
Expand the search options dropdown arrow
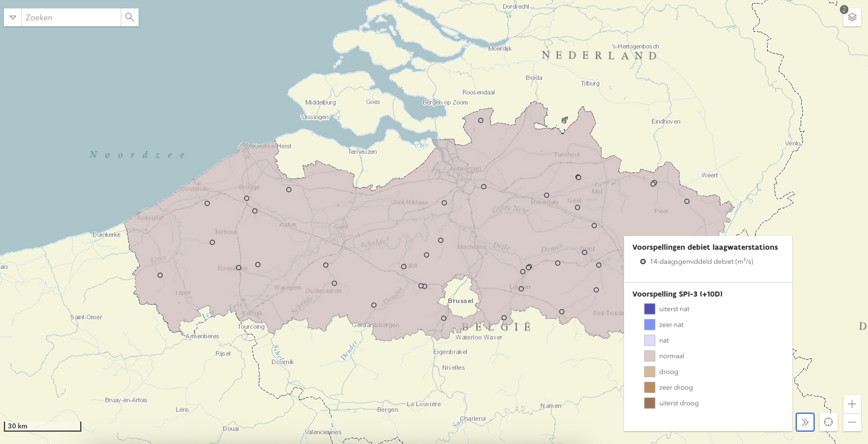(13, 17)
